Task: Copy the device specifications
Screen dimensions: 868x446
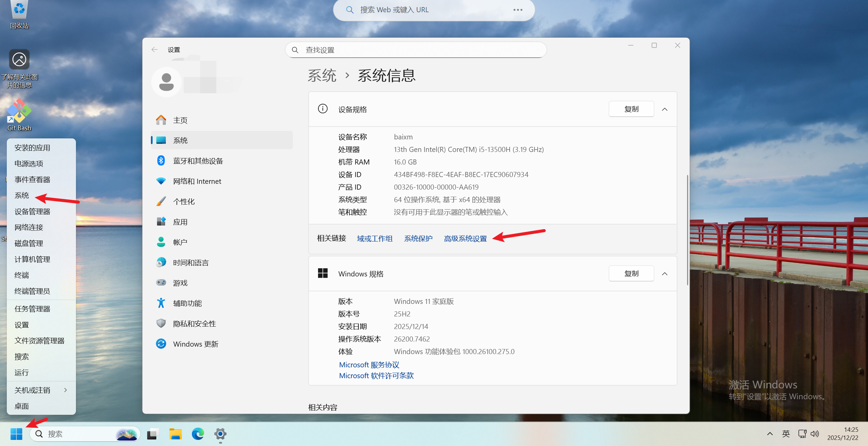Action: 631,109
